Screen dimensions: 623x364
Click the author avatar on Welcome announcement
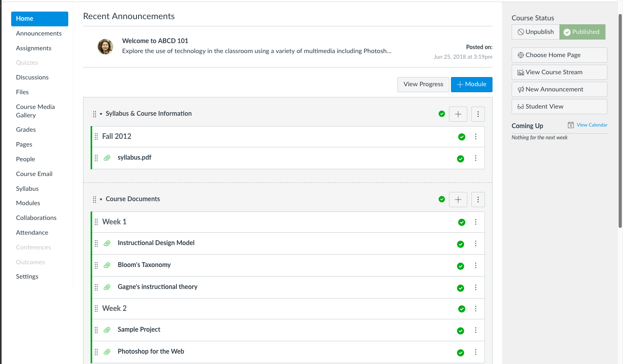click(105, 47)
